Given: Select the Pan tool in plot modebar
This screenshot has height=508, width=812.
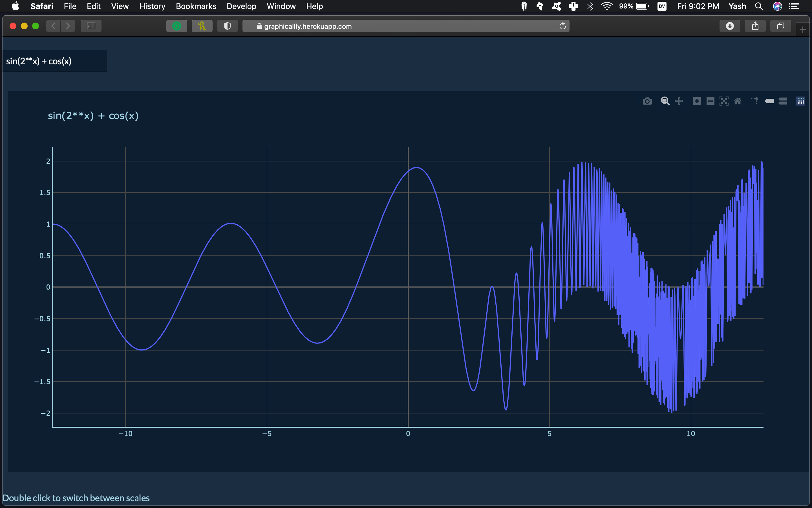Looking at the screenshot, I should point(679,101).
